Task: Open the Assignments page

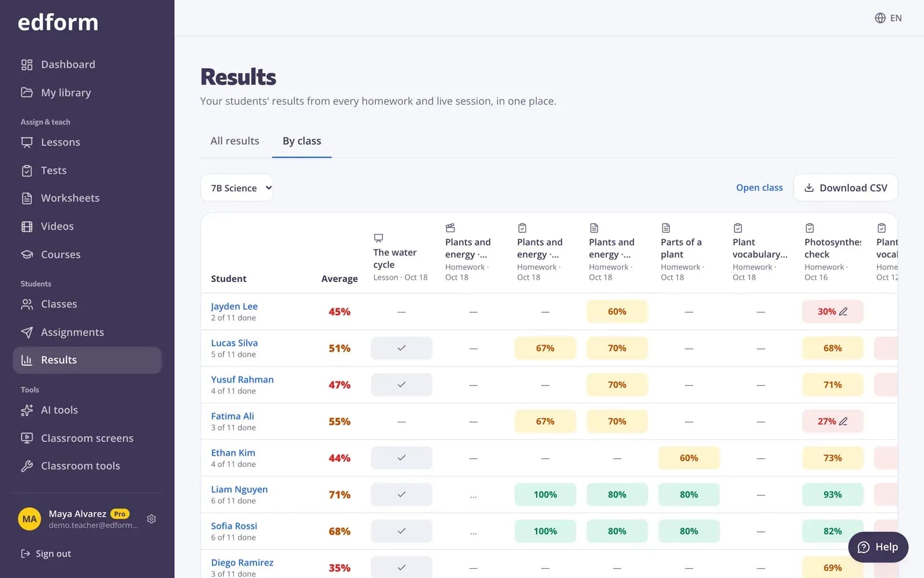Action: click(x=87, y=332)
